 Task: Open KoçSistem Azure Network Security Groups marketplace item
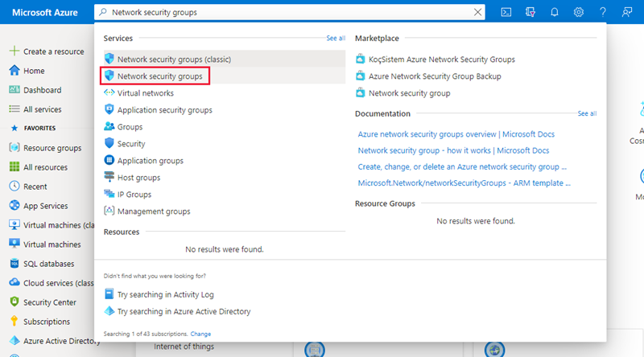[441, 59]
